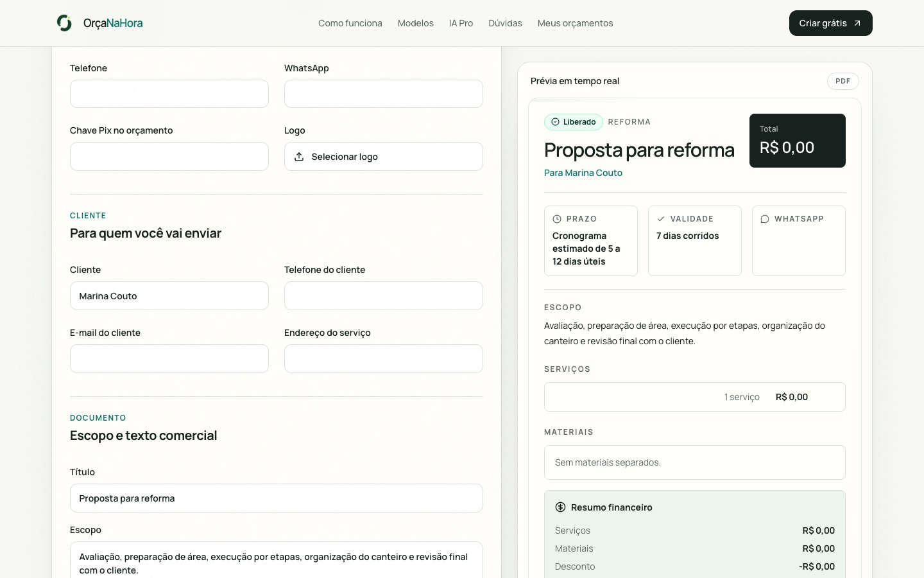The width and height of the screenshot is (924, 578).
Task: Click the clock icon next to Prazo
Action: (557, 219)
